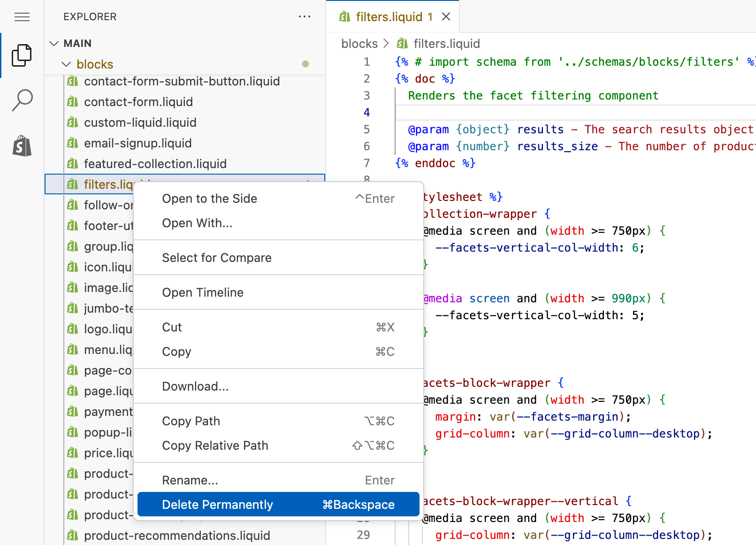
Task: Click Shopify icon beside featured-collection.liquid
Action: tap(73, 163)
